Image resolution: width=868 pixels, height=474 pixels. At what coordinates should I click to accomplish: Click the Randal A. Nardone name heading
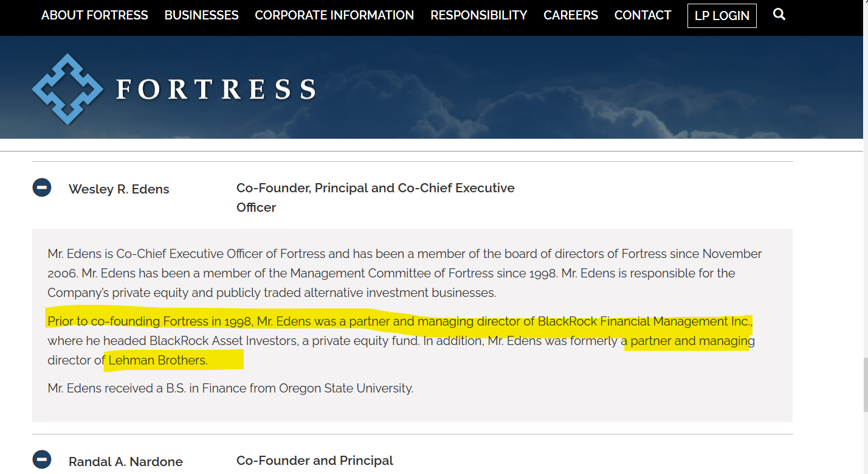(x=126, y=462)
